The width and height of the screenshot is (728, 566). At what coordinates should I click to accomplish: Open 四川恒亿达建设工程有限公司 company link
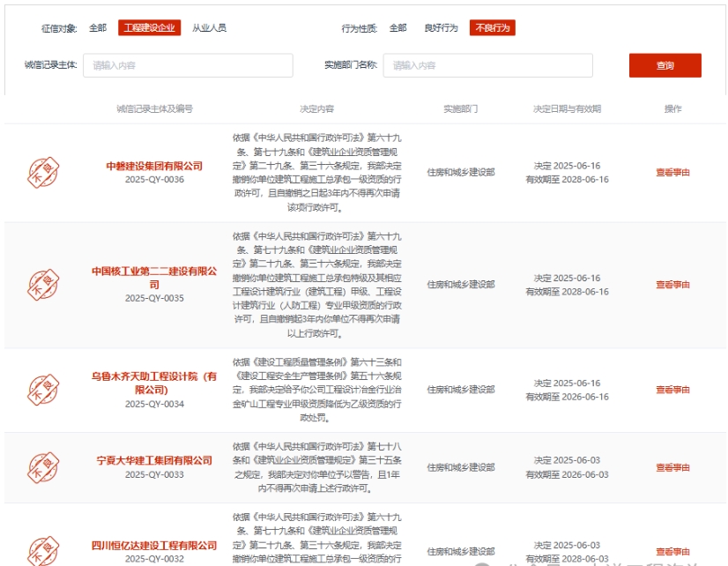[154, 545]
